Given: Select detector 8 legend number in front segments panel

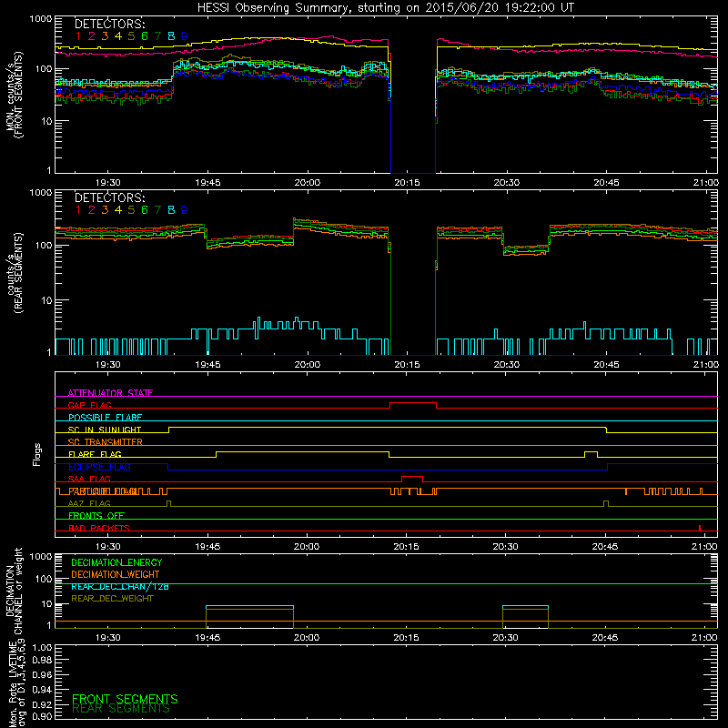Looking at the screenshot, I should [171, 36].
